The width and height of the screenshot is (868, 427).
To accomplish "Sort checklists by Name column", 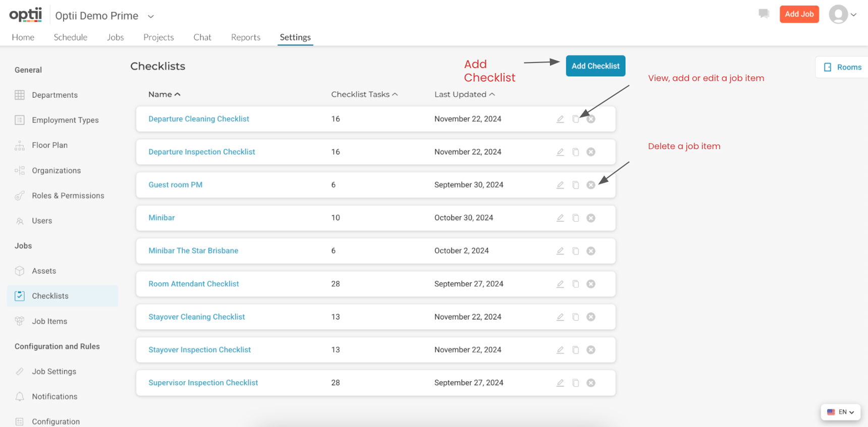I will tap(164, 94).
